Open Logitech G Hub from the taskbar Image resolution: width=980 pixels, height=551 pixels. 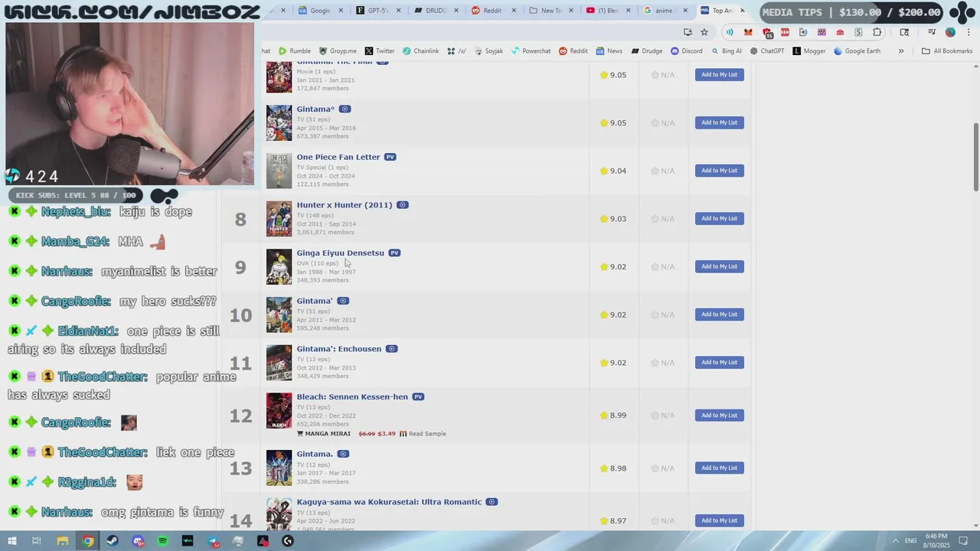[288, 541]
